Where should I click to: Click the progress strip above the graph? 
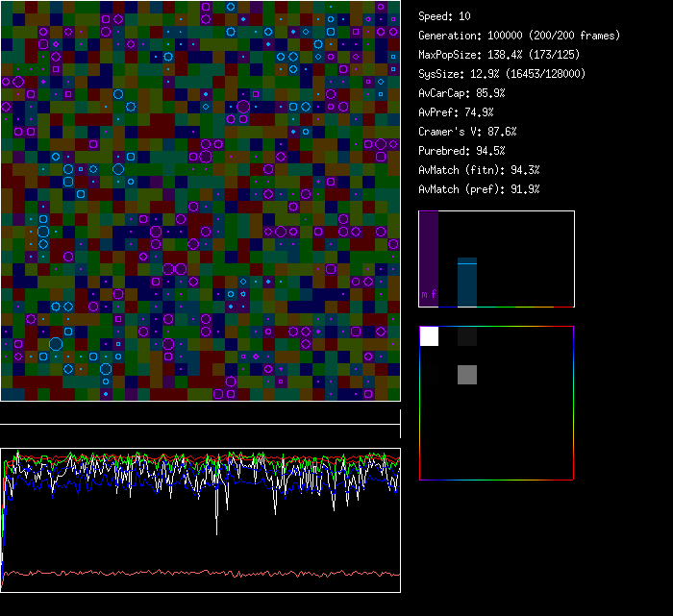click(200, 424)
